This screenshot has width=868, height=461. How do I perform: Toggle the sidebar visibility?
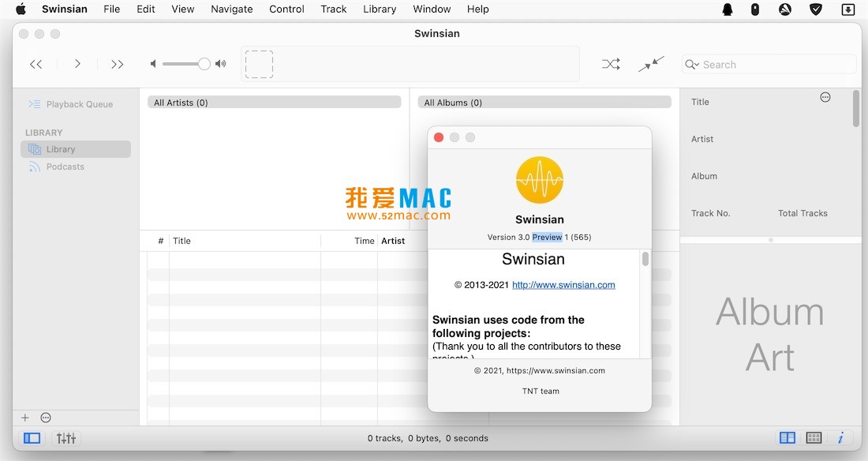pyautogui.click(x=32, y=438)
